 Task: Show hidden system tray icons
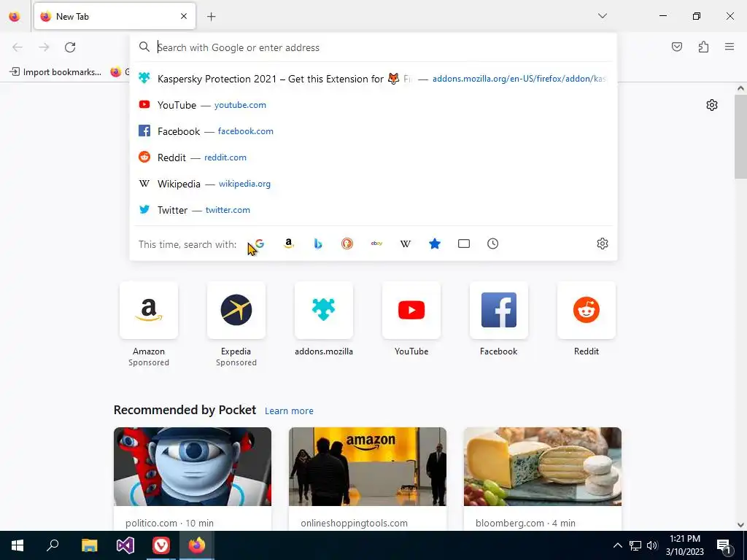(x=617, y=545)
